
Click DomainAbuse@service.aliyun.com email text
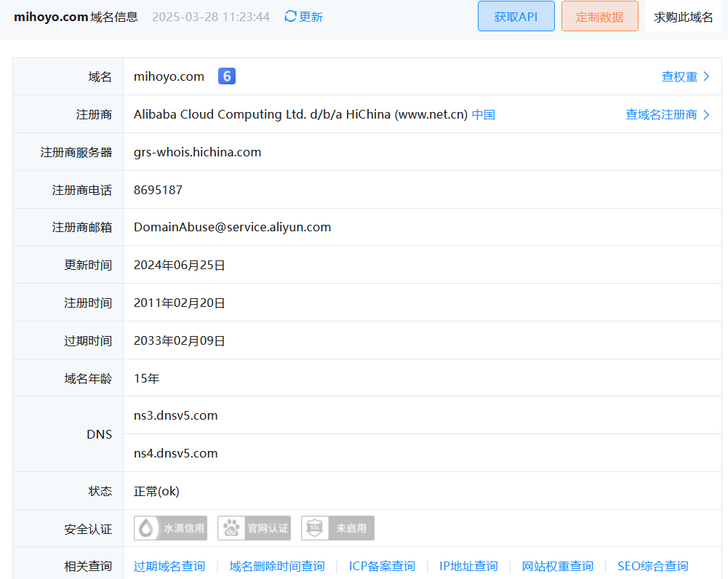(232, 227)
